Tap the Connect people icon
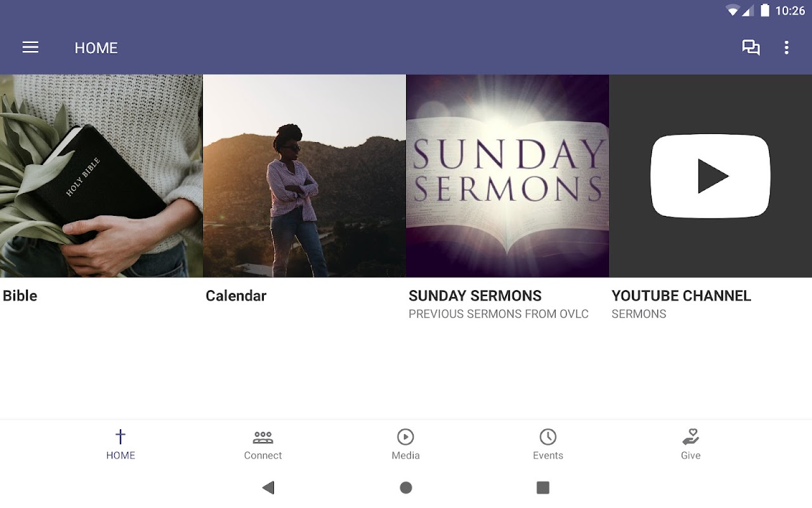Image resolution: width=812 pixels, height=508 pixels. click(x=263, y=437)
